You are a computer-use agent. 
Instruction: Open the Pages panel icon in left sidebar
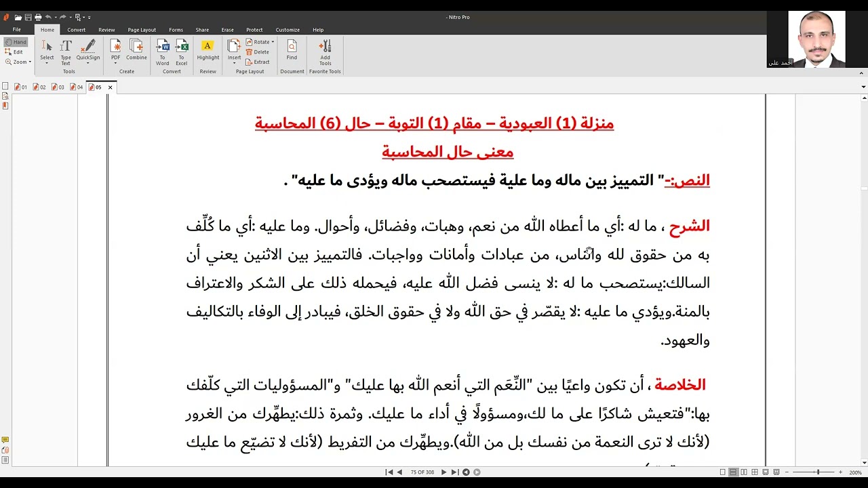(x=5, y=86)
